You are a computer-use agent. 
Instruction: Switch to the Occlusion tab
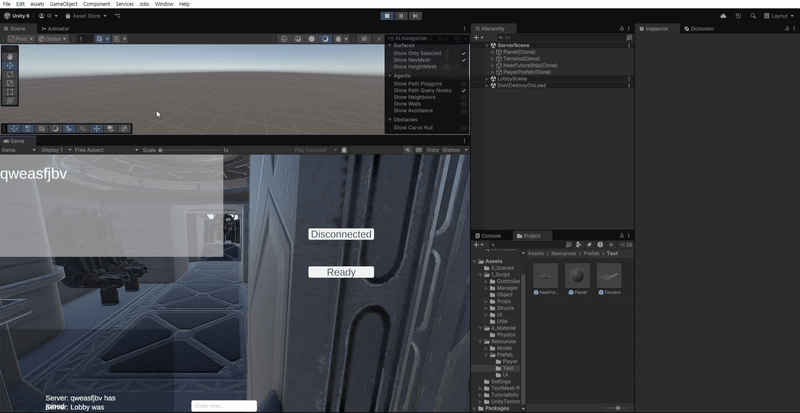click(x=698, y=29)
